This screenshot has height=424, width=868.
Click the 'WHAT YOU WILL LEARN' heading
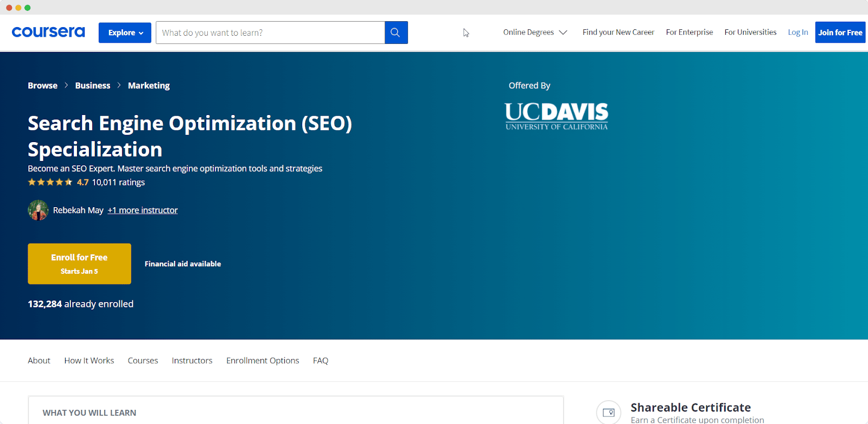click(90, 413)
